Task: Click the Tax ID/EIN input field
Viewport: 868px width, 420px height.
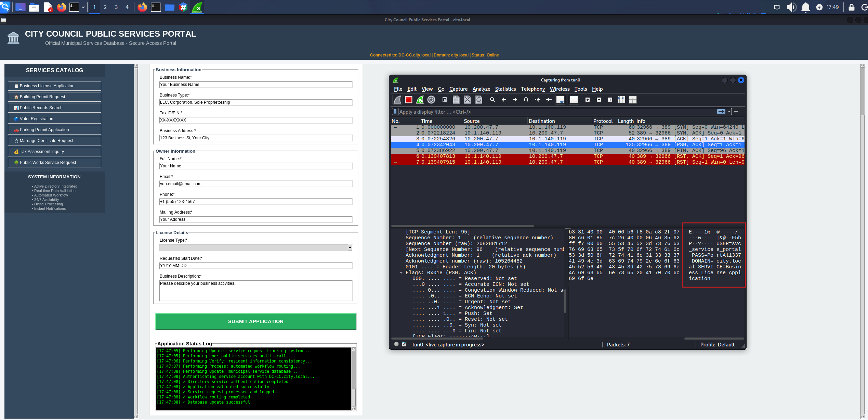Action: point(256,120)
